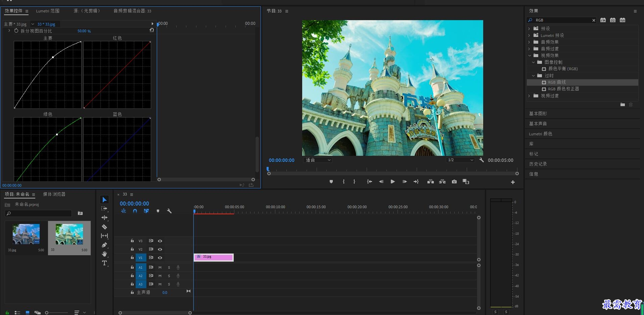The image size is (644, 315).
Task: Select the Ripple Edit tool
Action: (x=104, y=218)
